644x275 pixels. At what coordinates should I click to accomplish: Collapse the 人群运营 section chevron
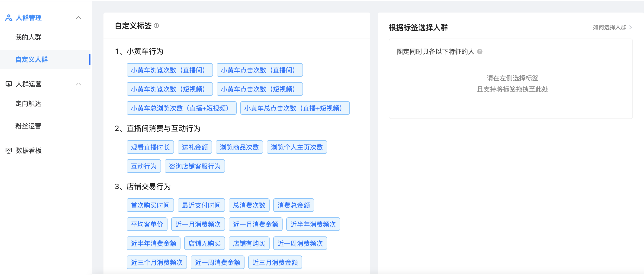tap(78, 84)
